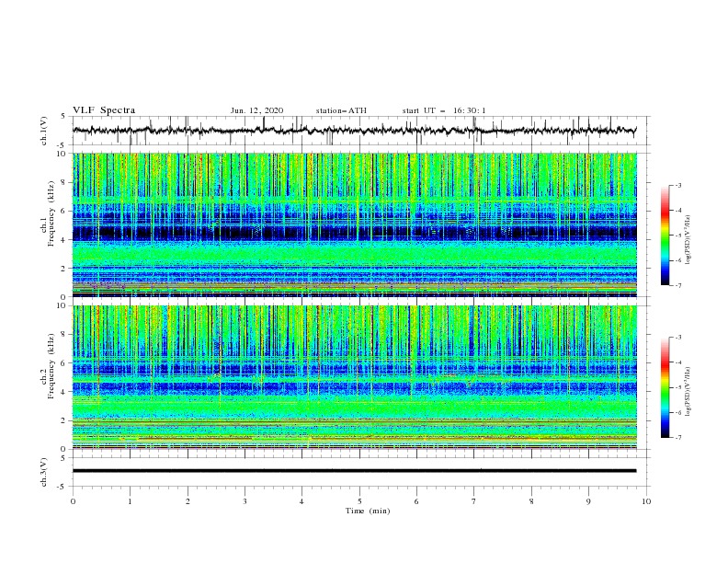Click the 'station=ATH' label
This screenshot has width=728, height=563.
click(341, 110)
